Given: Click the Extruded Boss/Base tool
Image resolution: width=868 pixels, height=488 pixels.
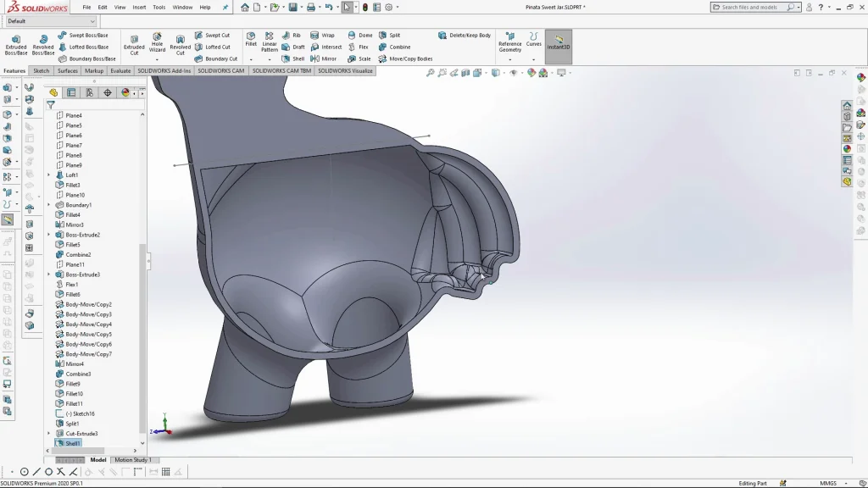Looking at the screenshot, I should tap(16, 45).
